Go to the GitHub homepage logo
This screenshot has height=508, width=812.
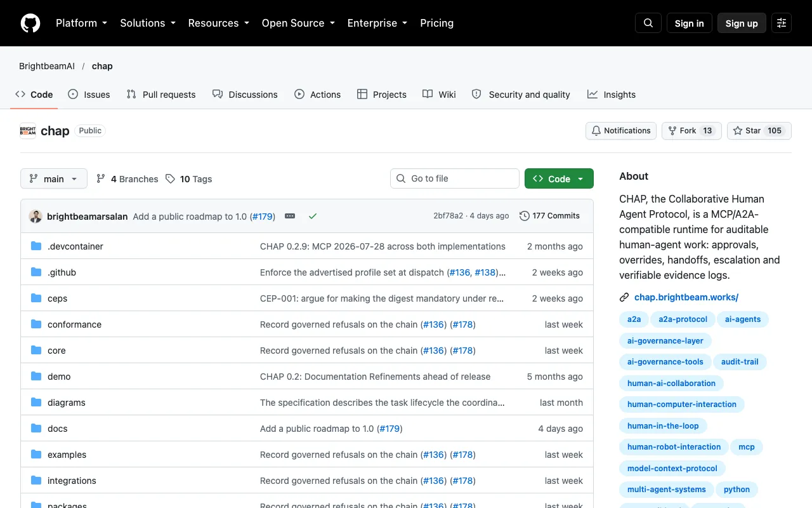30,23
